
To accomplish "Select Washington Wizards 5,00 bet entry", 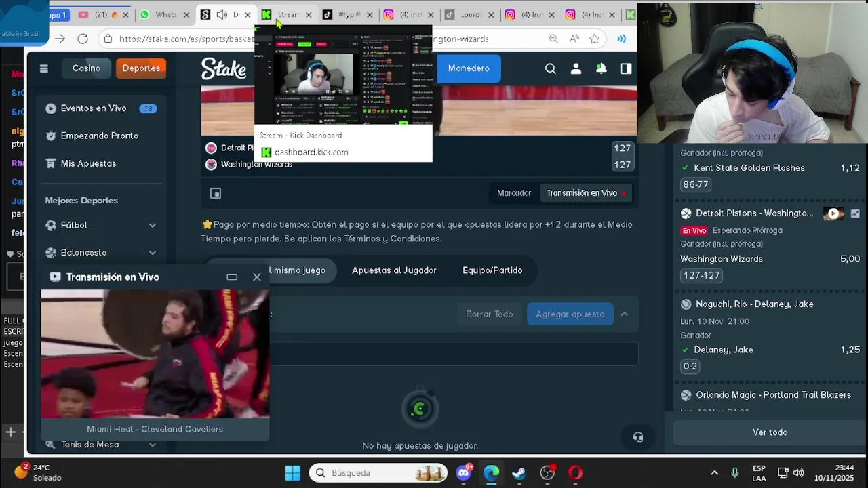I will click(x=770, y=259).
